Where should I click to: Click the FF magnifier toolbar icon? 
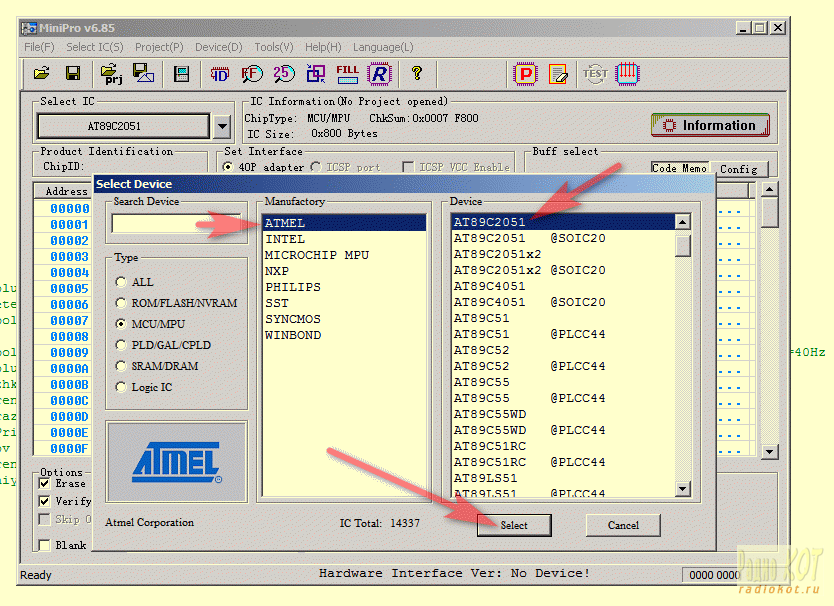(x=252, y=73)
